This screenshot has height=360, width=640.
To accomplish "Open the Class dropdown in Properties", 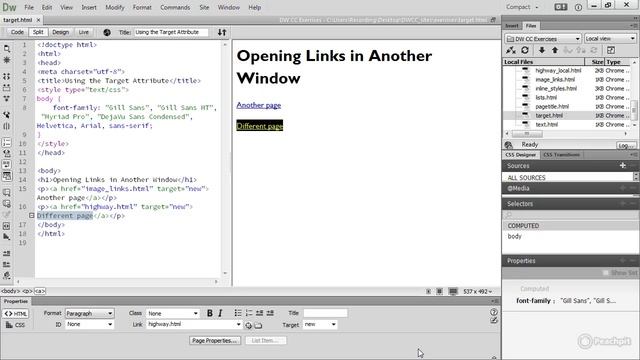I will pos(173,313).
